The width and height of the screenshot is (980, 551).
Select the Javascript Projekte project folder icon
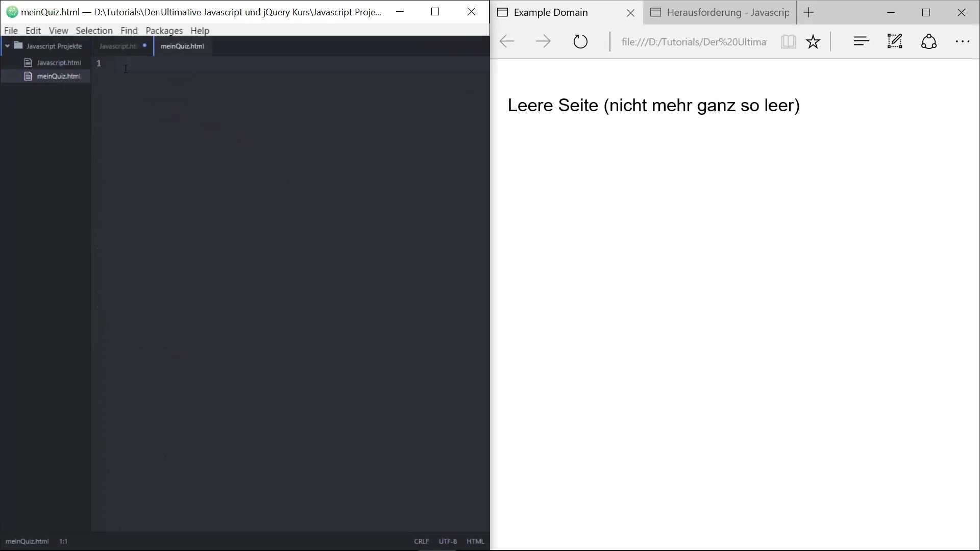tap(18, 45)
